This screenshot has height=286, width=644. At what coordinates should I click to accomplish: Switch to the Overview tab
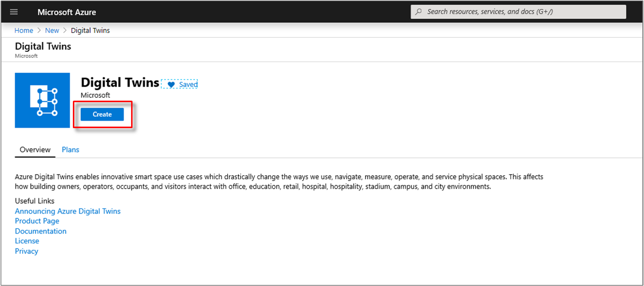click(x=35, y=150)
